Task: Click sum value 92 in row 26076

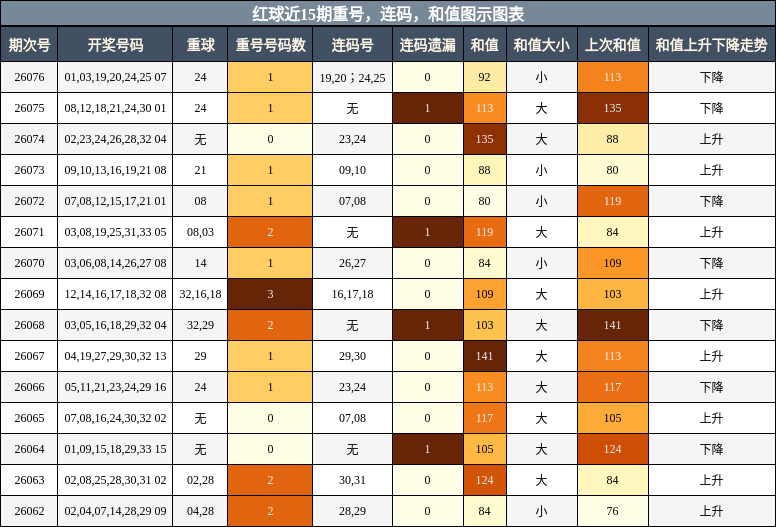Action: (485, 77)
